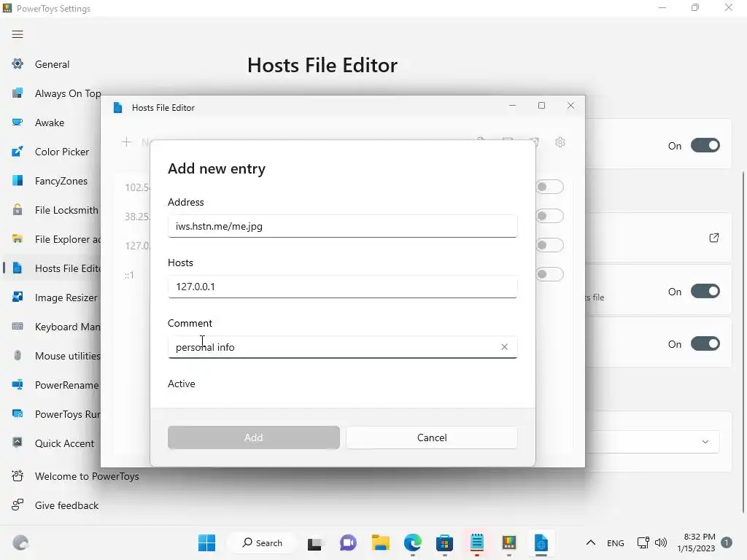Turn off the top Enable toggle in settings

tap(705, 145)
